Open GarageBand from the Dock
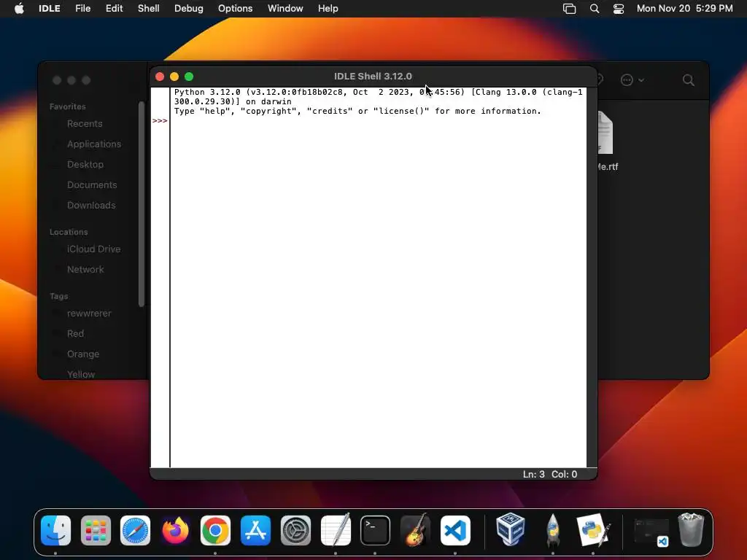 [x=415, y=531]
